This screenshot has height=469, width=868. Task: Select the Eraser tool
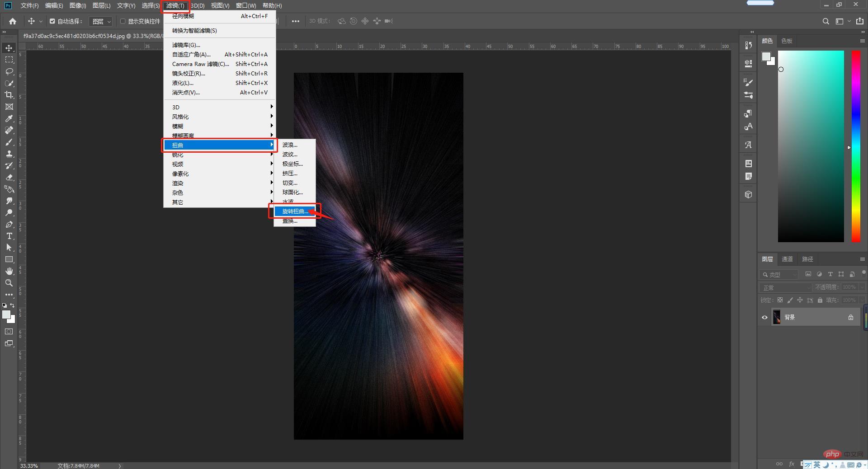(9, 177)
